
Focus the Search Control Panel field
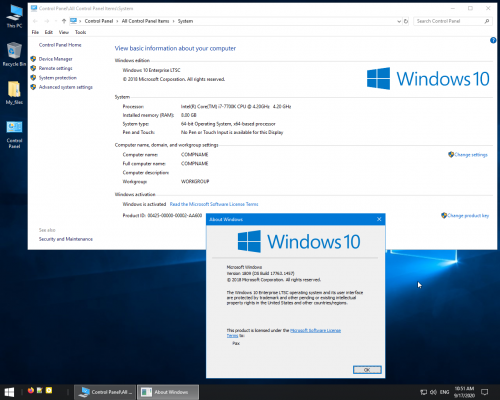coord(449,21)
